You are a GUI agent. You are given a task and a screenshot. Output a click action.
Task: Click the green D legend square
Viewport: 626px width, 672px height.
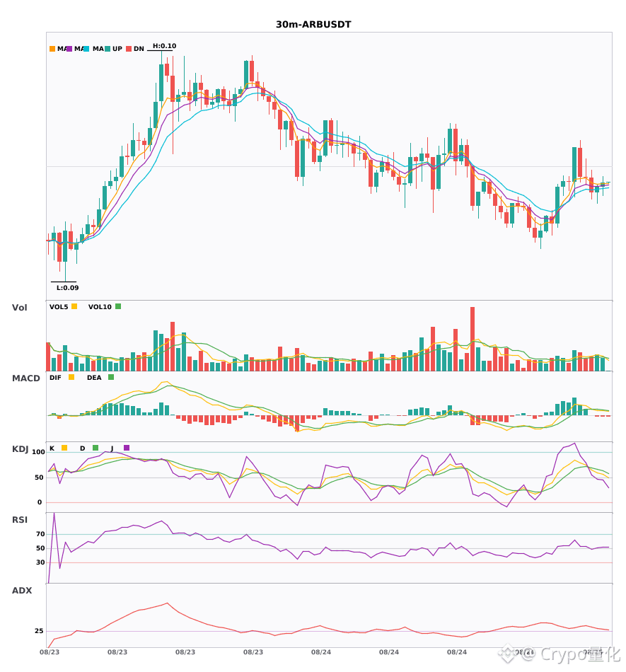95,448
